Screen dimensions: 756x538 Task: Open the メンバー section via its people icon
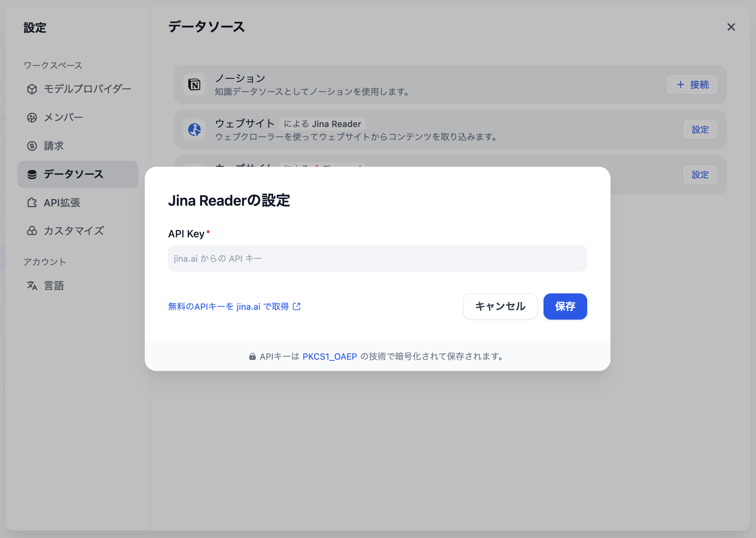(x=32, y=117)
